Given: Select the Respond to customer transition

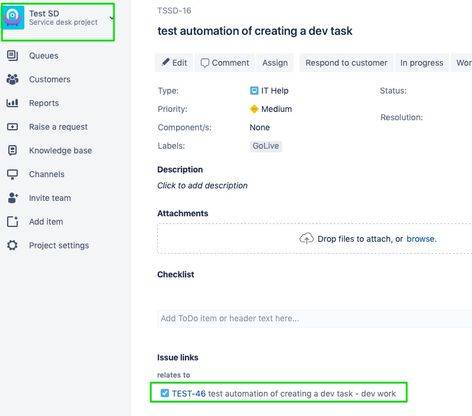Looking at the screenshot, I should coord(346,63).
